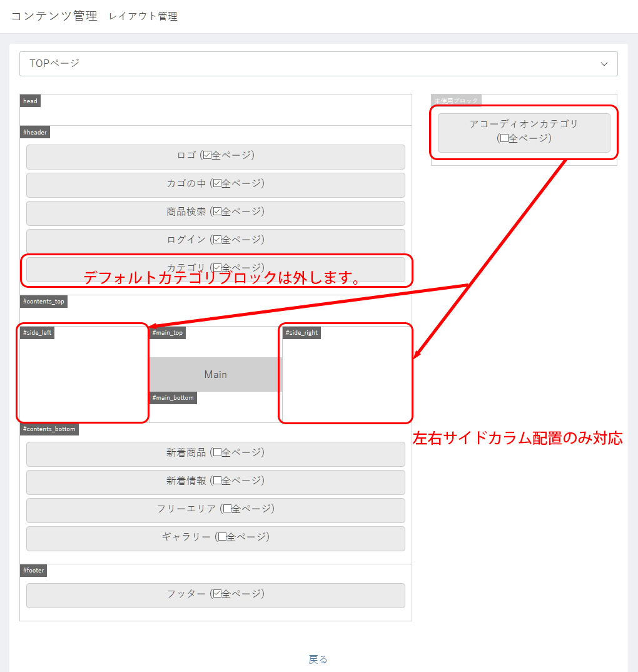Enable 全ページ checkbox on 新着情報 block
The image size is (638, 672).
(217, 481)
